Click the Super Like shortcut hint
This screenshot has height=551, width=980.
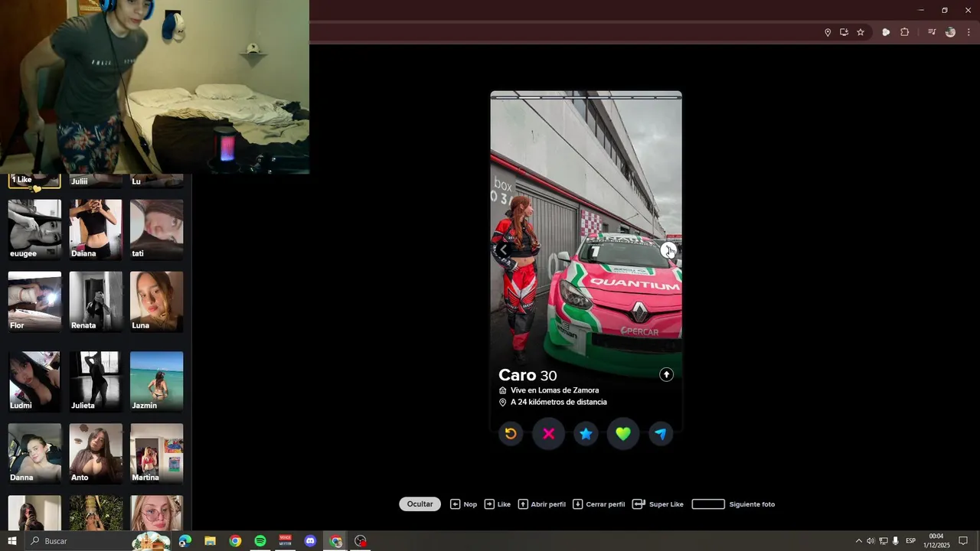click(x=658, y=504)
